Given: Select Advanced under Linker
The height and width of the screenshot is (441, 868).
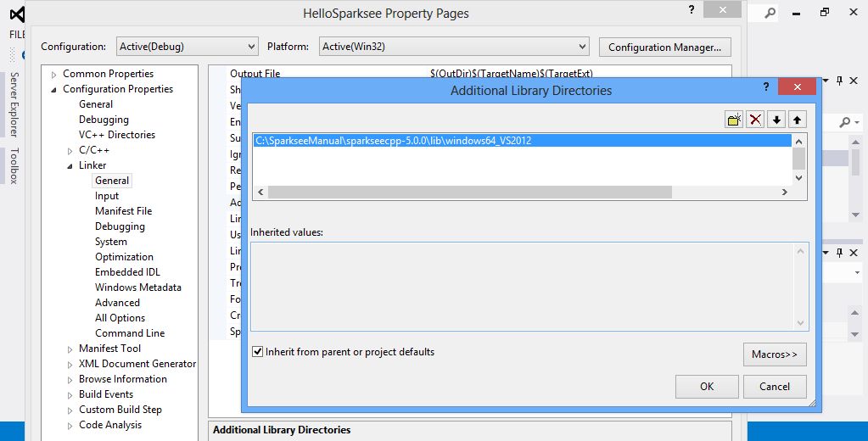Looking at the screenshot, I should (x=117, y=303).
